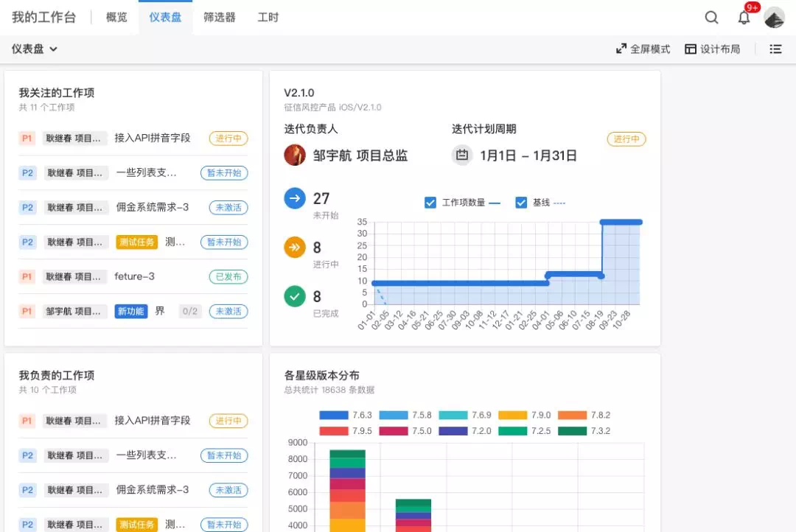Click 进行中 status tag in V2.1.0 card
This screenshot has width=796, height=532.
point(626,139)
